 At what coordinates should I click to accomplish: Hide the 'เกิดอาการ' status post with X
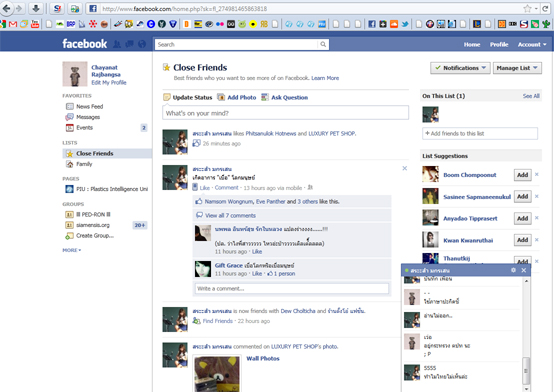(x=405, y=168)
